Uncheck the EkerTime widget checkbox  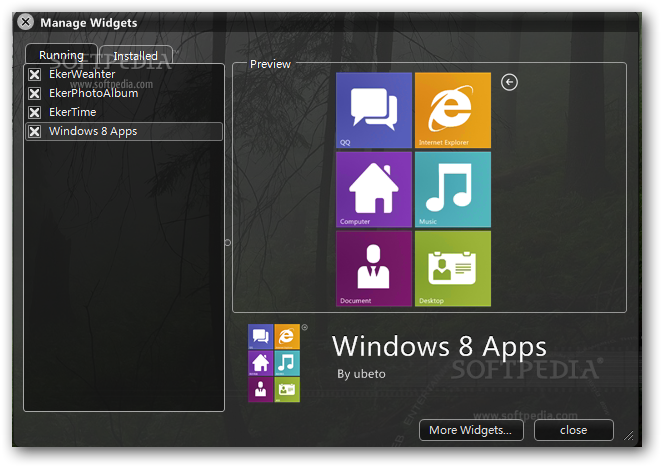(35, 112)
